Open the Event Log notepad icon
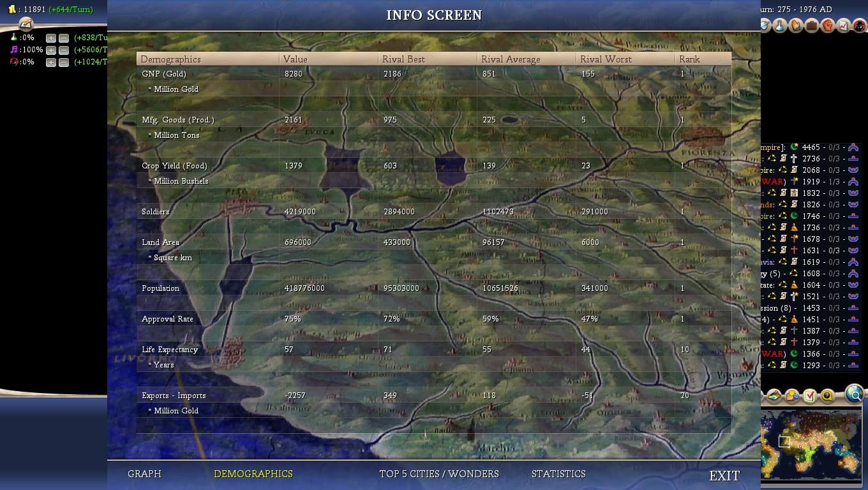 [26, 24]
